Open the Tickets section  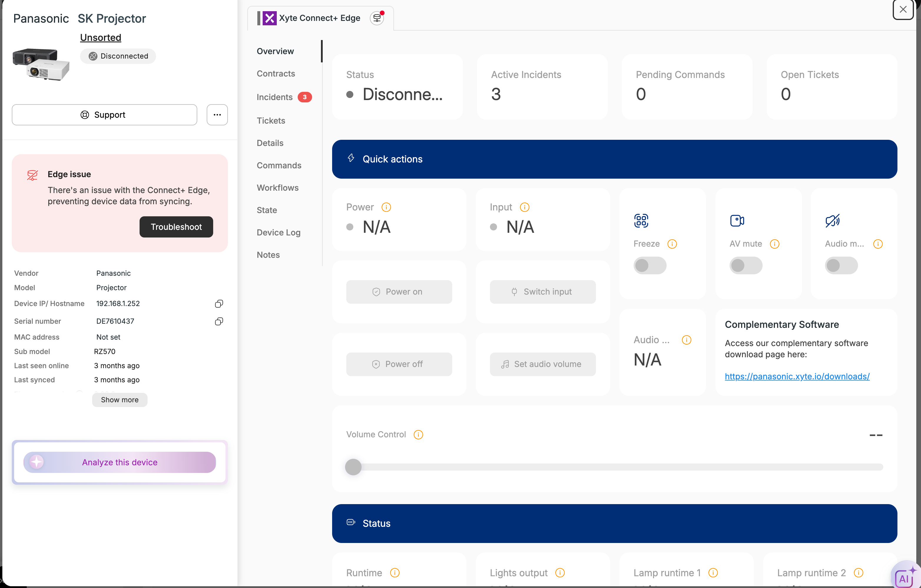pyautogui.click(x=271, y=121)
